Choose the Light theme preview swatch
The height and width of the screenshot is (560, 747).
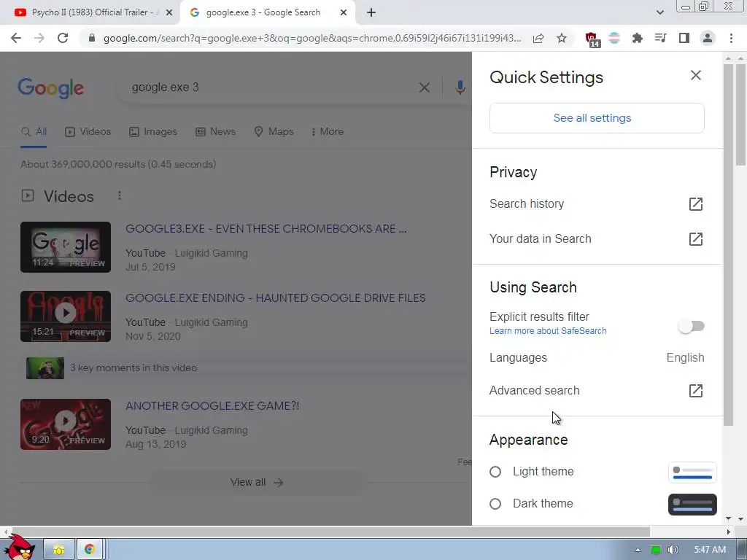pyautogui.click(x=692, y=472)
